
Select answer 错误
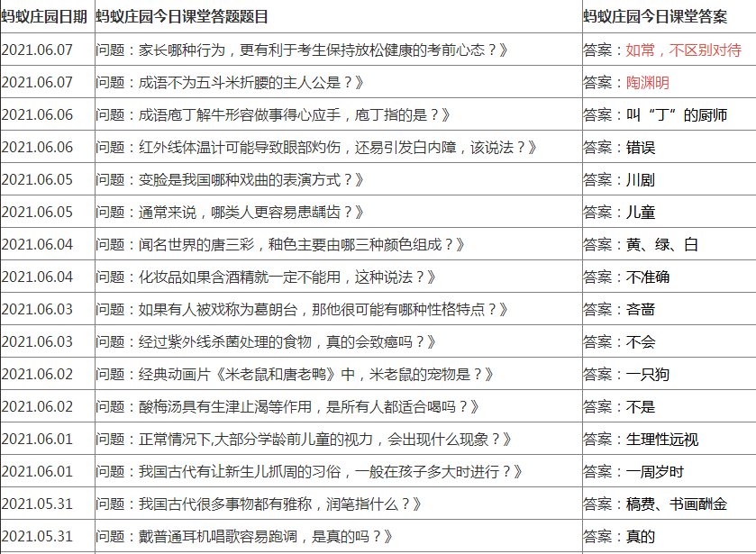click(x=641, y=147)
